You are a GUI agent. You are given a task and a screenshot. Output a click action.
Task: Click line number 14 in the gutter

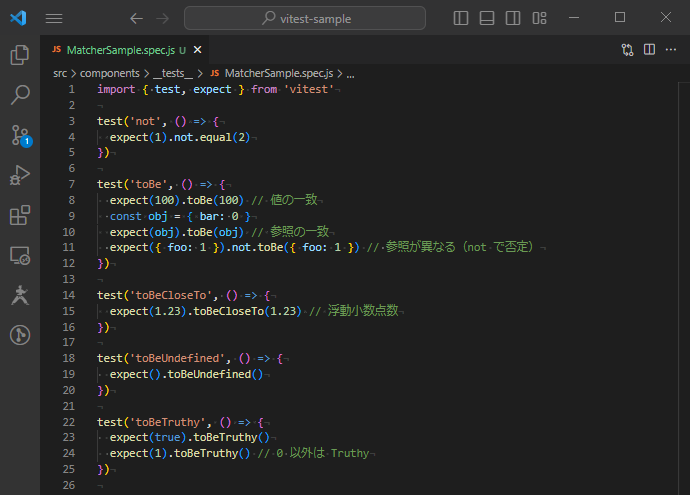pos(69,295)
